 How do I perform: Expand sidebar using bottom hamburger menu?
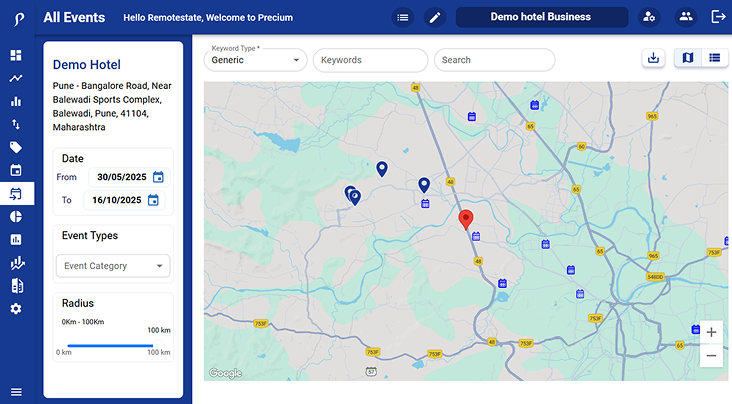pyautogui.click(x=16, y=392)
